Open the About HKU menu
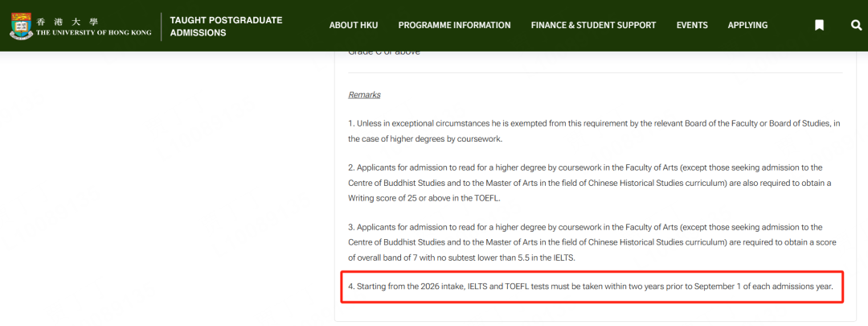868x326 pixels. point(353,26)
